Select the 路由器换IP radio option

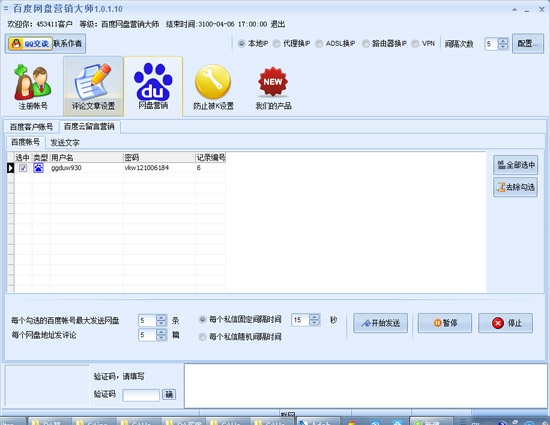click(x=365, y=43)
